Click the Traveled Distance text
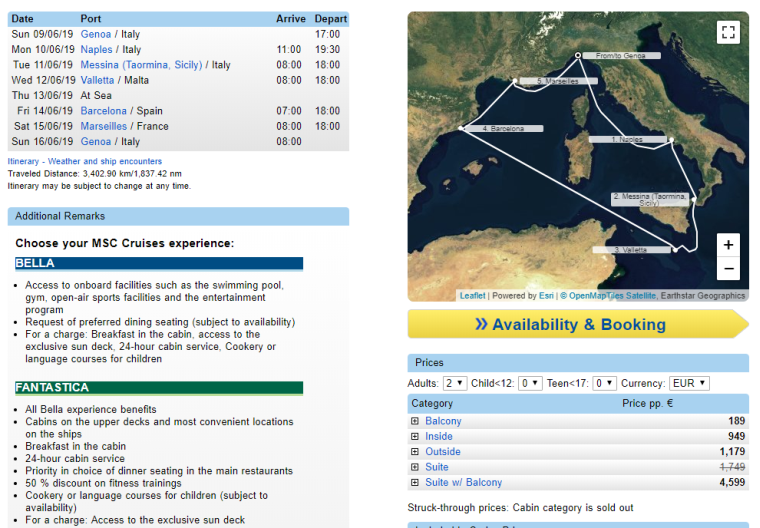 coord(95,174)
